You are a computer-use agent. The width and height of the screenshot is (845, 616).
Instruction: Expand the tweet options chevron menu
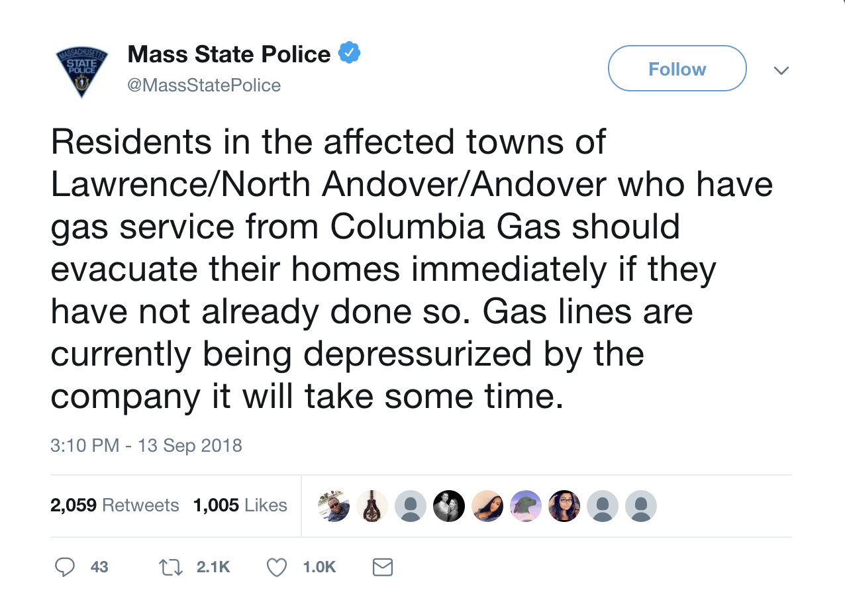click(781, 70)
